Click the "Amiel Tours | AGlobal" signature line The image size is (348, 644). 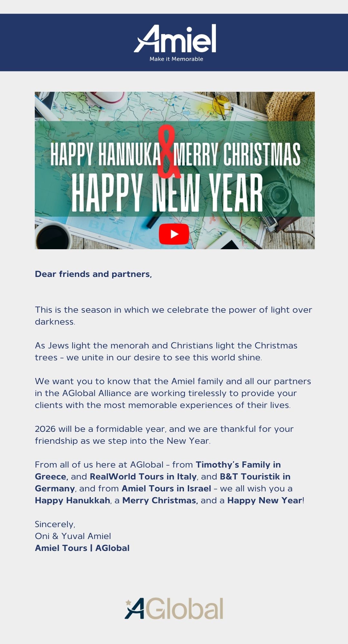[x=82, y=548]
